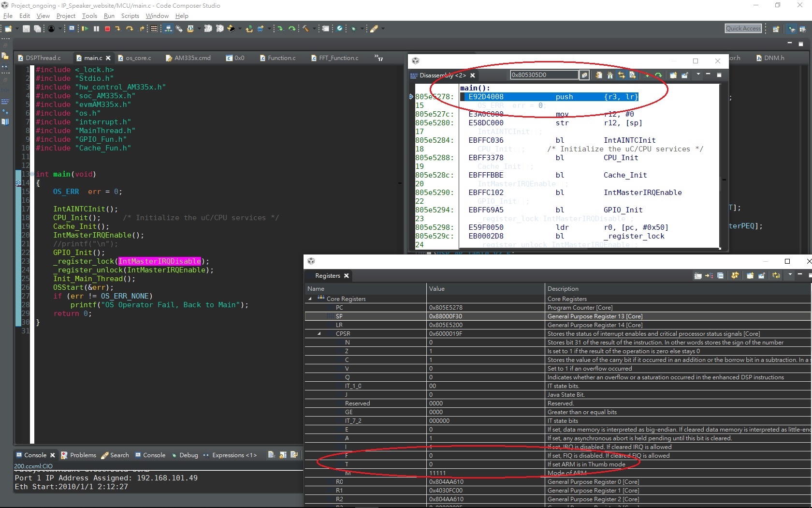The height and width of the screenshot is (508, 812).
Task: Click the green Refresh icon in Disassembly toolbar
Action: 658,75
